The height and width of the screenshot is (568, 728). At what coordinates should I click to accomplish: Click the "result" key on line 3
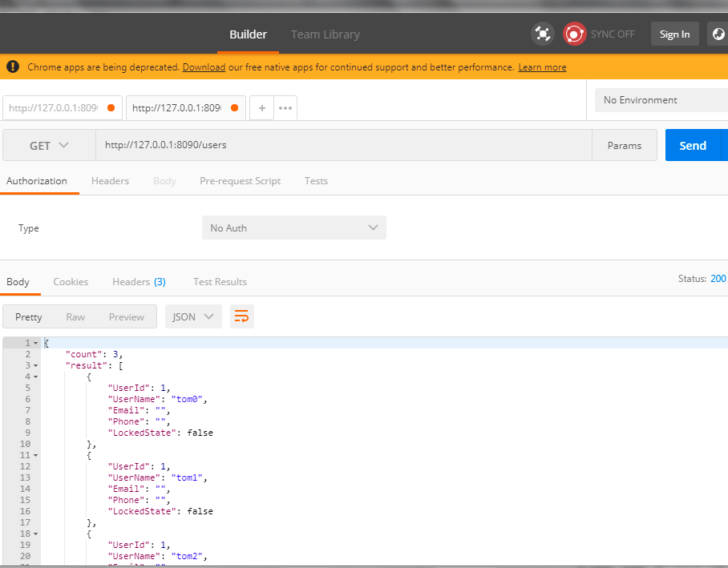(x=87, y=365)
